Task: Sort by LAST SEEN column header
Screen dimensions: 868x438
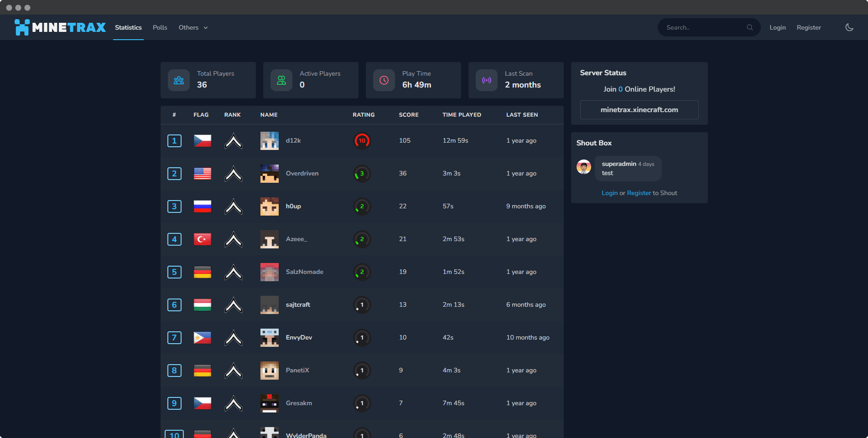Action: (522, 115)
